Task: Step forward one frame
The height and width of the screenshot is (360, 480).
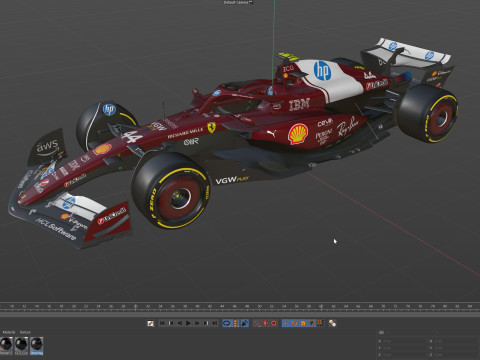Action: click(197, 323)
